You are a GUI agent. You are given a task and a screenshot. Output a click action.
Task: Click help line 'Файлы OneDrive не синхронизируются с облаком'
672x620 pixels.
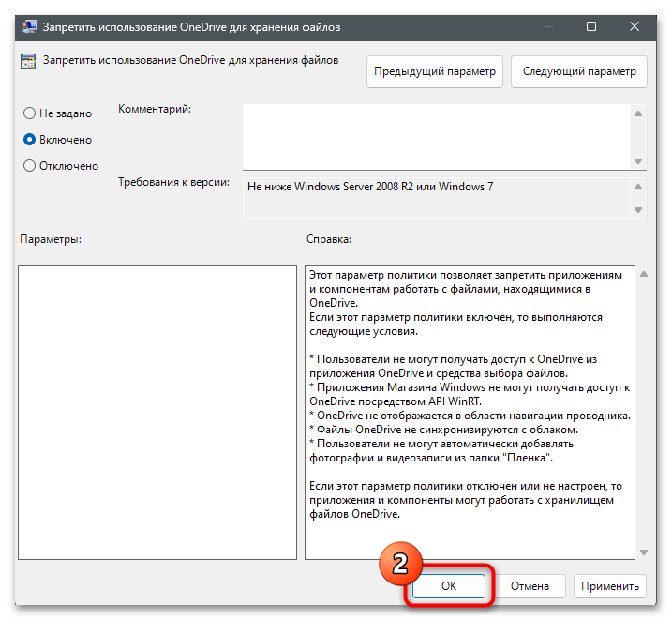443,430
